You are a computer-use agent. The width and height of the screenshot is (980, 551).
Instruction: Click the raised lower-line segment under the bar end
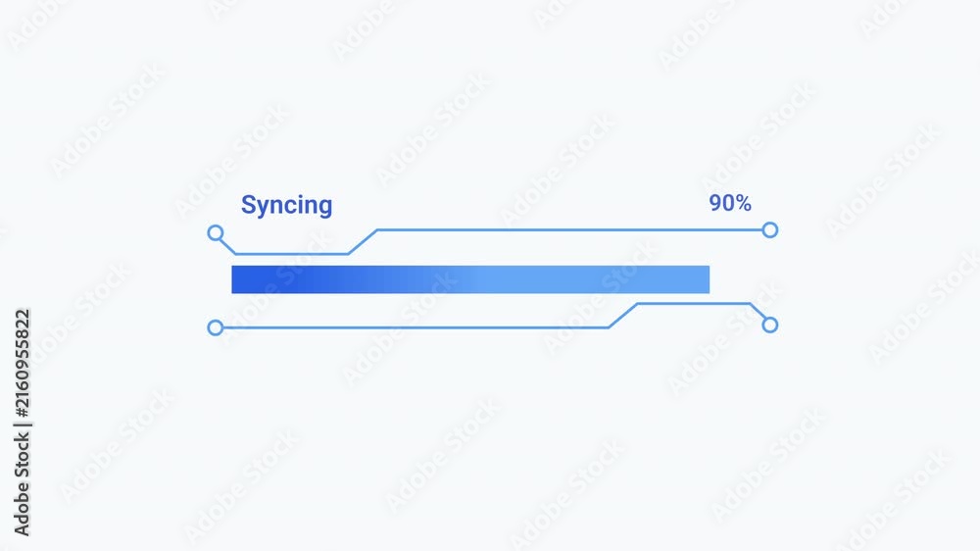tap(694, 304)
